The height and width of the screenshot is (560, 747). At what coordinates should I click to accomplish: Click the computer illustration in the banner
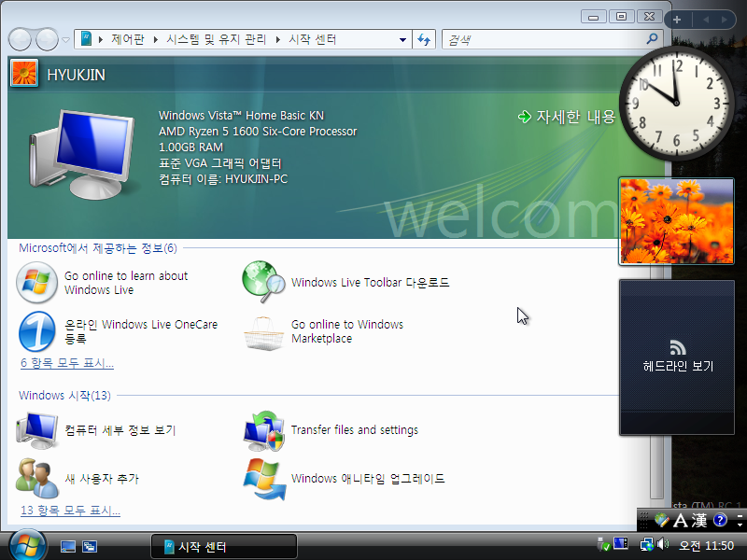click(x=82, y=154)
